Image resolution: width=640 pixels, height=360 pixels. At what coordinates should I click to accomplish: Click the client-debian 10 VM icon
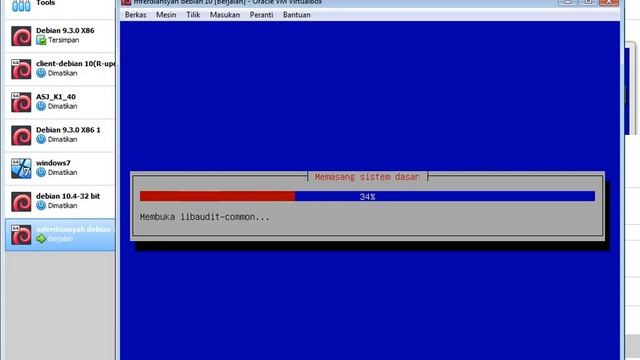click(x=21, y=69)
